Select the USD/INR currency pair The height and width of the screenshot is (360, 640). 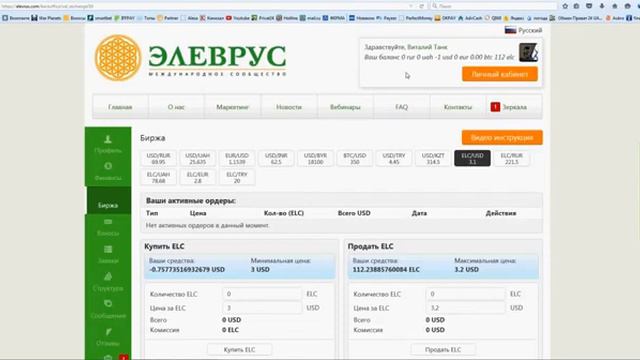tap(276, 158)
